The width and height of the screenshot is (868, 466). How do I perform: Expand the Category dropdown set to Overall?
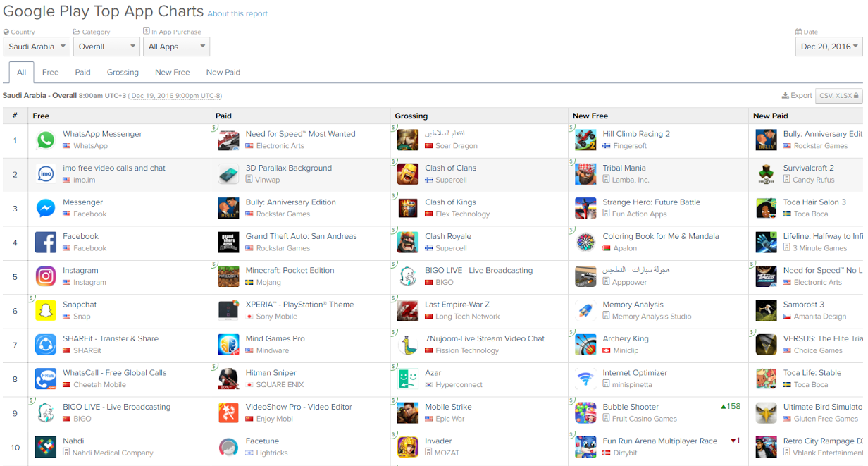[x=106, y=47]
